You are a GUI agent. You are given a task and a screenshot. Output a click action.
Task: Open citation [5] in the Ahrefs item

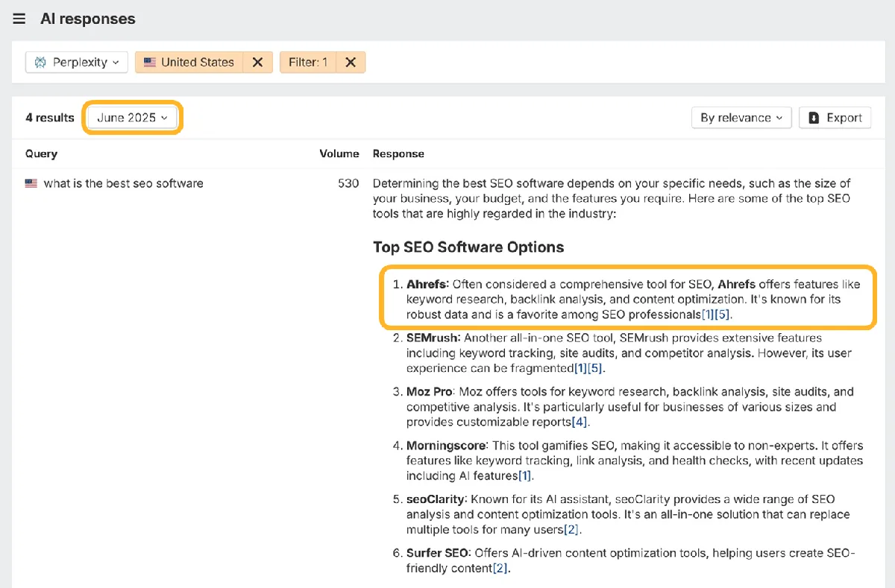(x=723, y=314)
